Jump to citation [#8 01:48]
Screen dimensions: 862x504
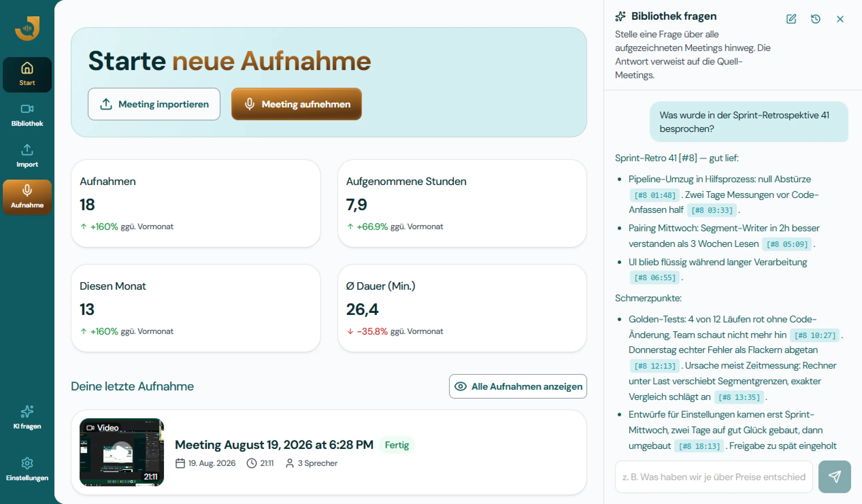[x=655, y=195]
